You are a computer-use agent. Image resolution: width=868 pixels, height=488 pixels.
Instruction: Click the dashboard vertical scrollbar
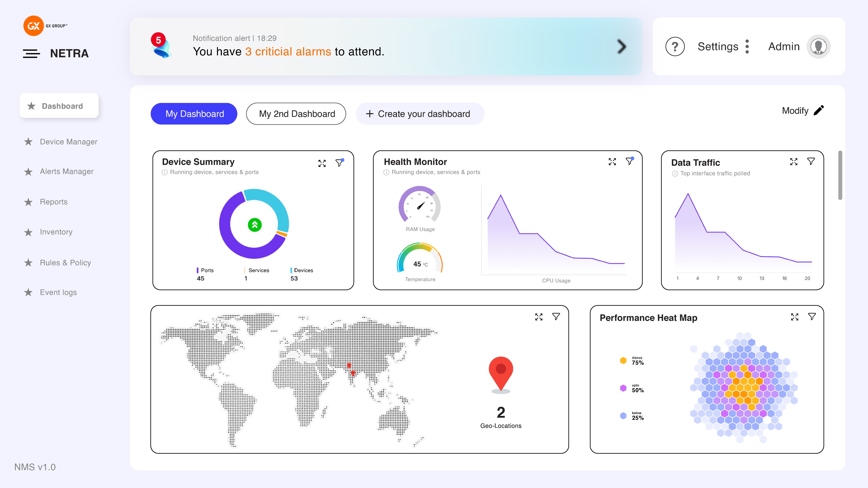pos(840,175)
